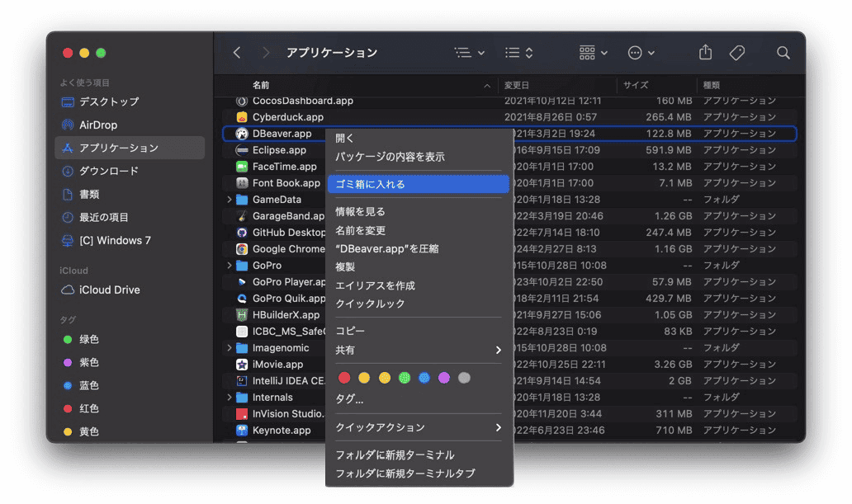Image resolution: width=852 pixels, height=504 pixels.
Task: Click the iMovie.app icon
Action: pyautogui.click(x=242, y=365)
